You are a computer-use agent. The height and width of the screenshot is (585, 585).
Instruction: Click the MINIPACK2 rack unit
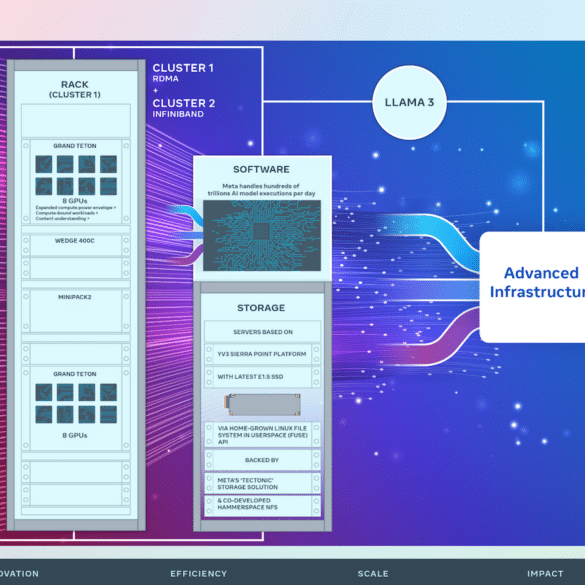coord(76,311)
